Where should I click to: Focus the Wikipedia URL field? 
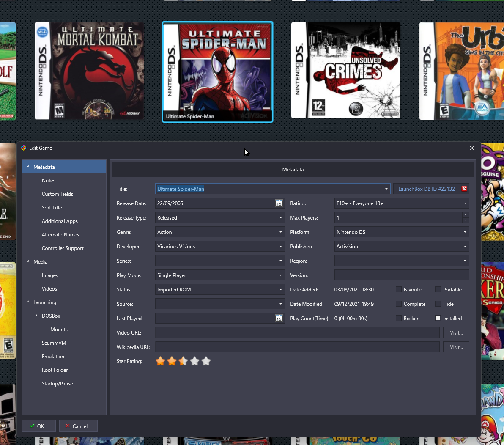pyautogui.click(x=297, y=347)
